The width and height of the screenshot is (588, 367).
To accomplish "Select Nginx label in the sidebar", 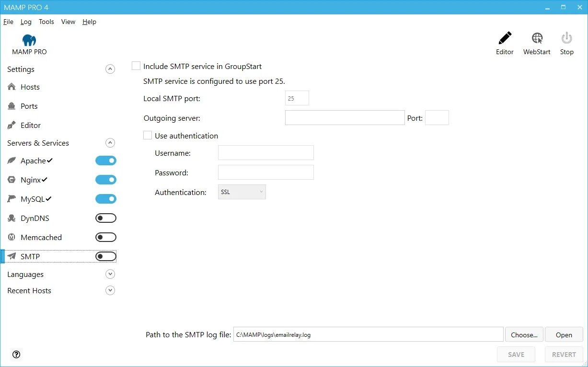I will point(31,180).
